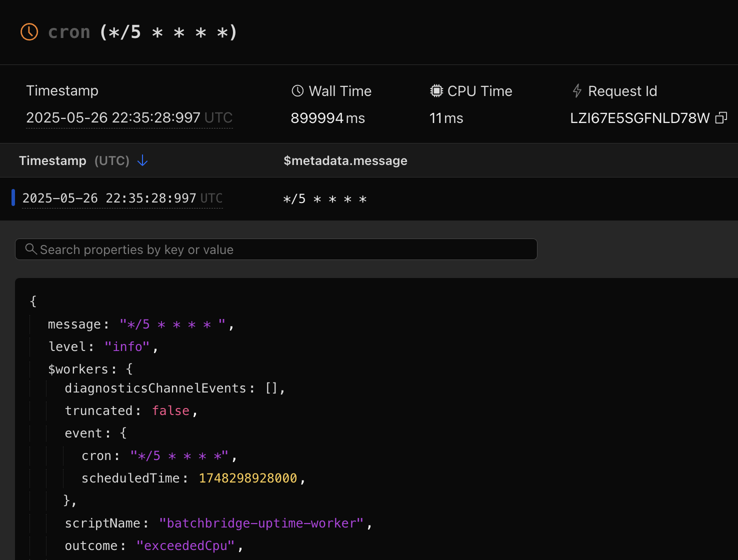The height and width of the screenshot is (560, 738).
Task: Click the underlined timestamp in summary header
Action: pos(129,118)
